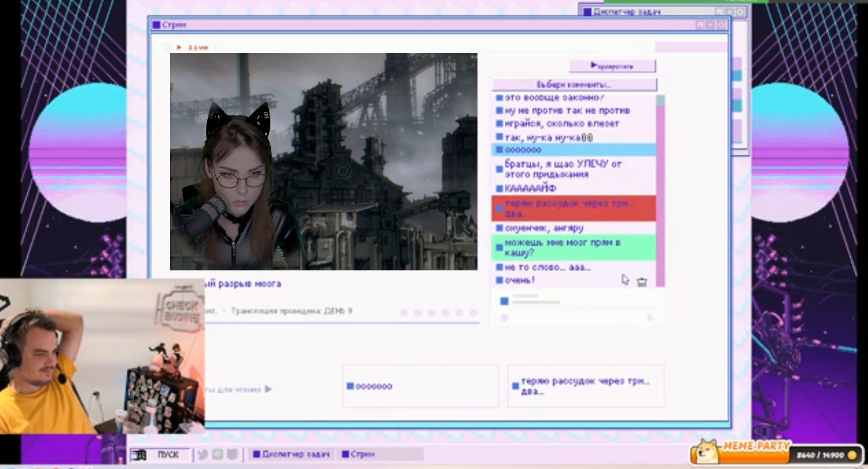Click the comments list vertical scrollbar
The height and width of the screenshot is (469, 868).
(x=661, y=191)
